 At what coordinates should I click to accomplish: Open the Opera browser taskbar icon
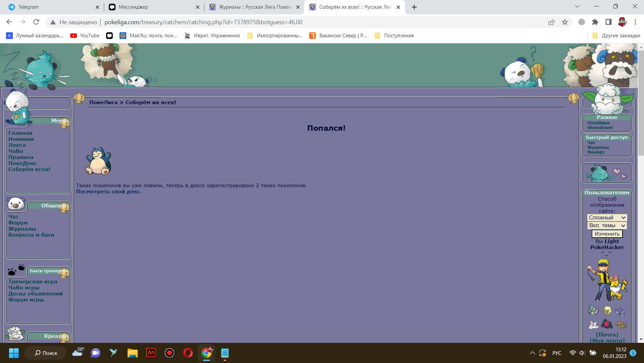188,353
